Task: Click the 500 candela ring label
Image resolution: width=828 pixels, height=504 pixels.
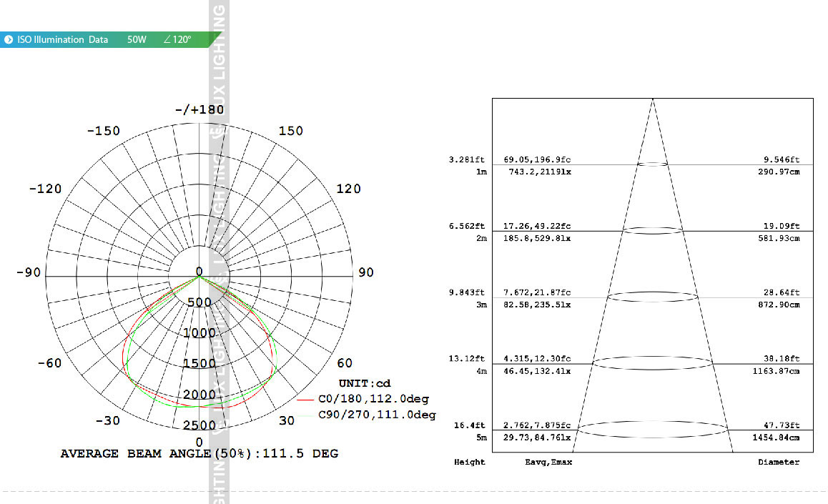Action: (199, 302)
